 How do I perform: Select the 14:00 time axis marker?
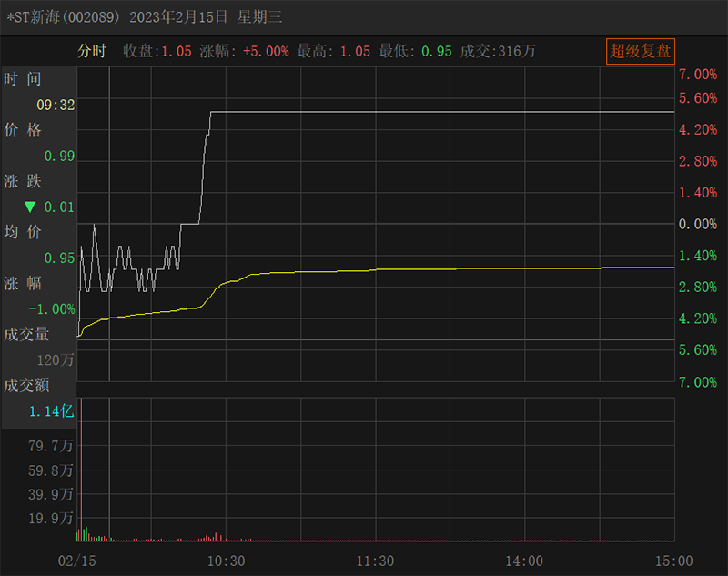click(x=524, y=561)
